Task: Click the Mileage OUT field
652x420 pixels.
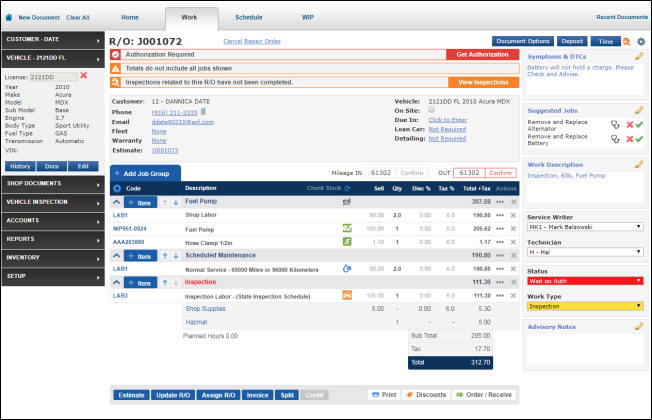Action: [469, 173]
